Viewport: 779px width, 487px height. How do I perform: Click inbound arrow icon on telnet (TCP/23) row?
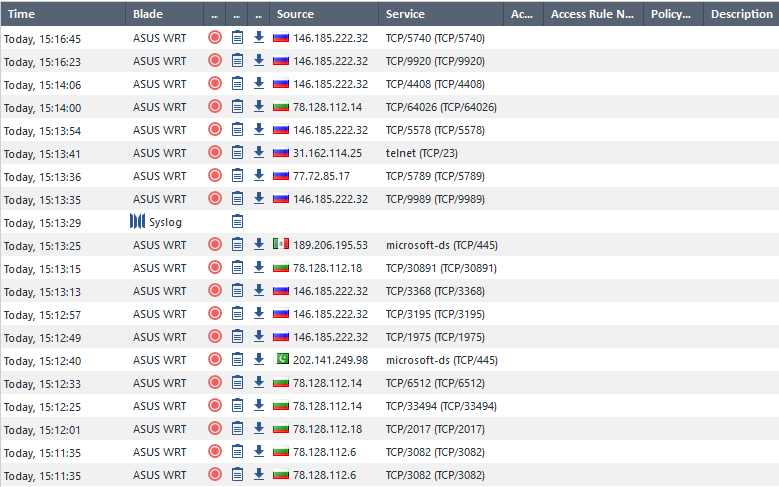click(x=259, y=152)
